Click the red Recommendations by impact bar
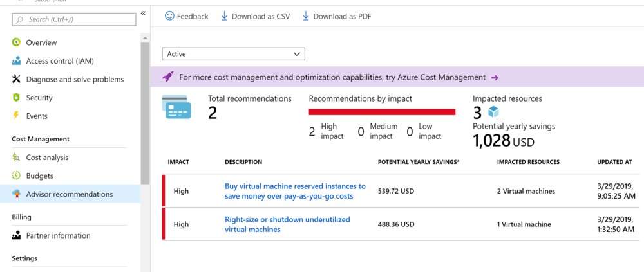This screenshot has height=272, width=644. (382, 112)
